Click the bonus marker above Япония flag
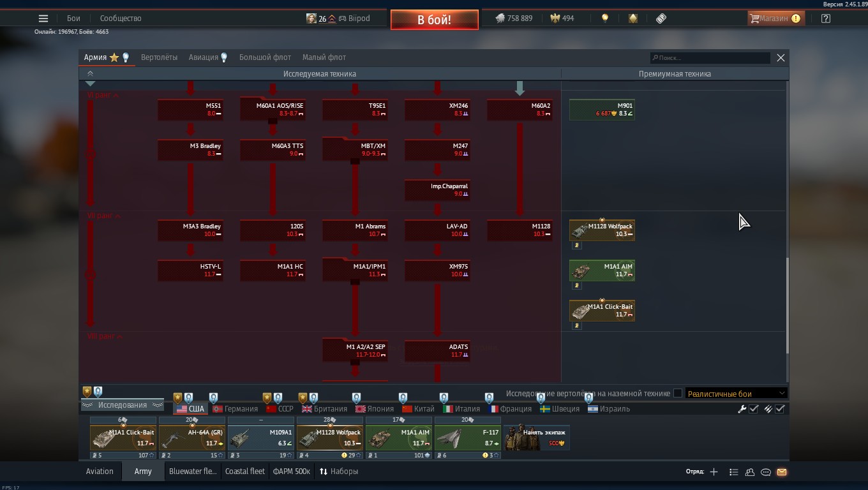868x490 pixels. click(x=356, y=398)
